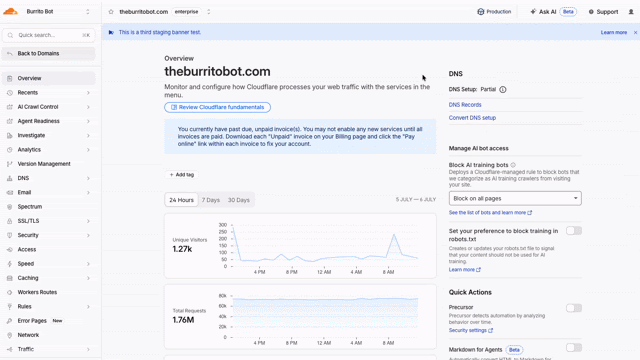Click the Error Pages wrench icon
The height and width of the screenshot is (360, 640).
[x=10, y=321]
